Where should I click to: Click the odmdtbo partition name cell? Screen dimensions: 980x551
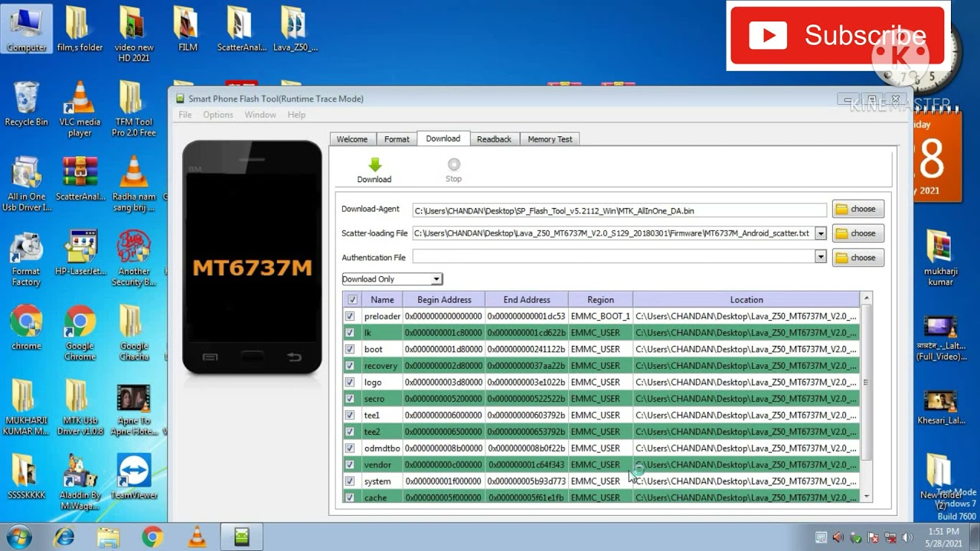(x=382, y=448)
